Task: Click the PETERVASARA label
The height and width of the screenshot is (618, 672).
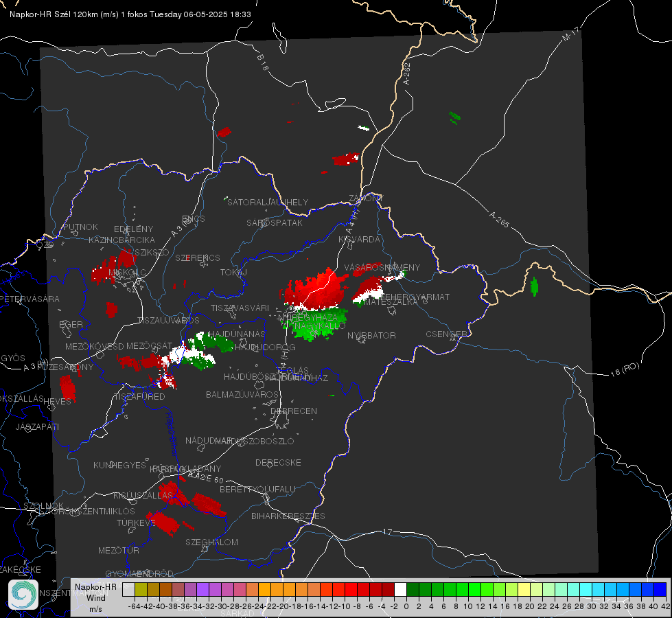Action: click(x=31, y=299)
